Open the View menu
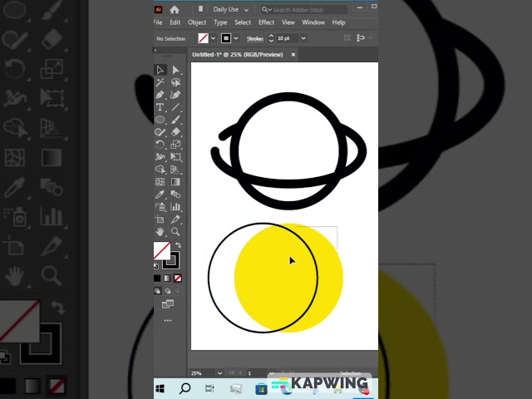 (288, 22)
